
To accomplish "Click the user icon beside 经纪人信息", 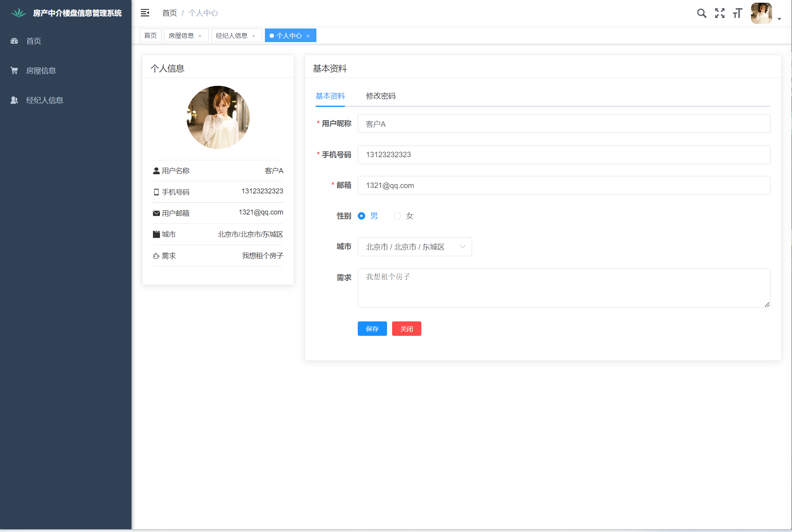I will pos(14,100).
